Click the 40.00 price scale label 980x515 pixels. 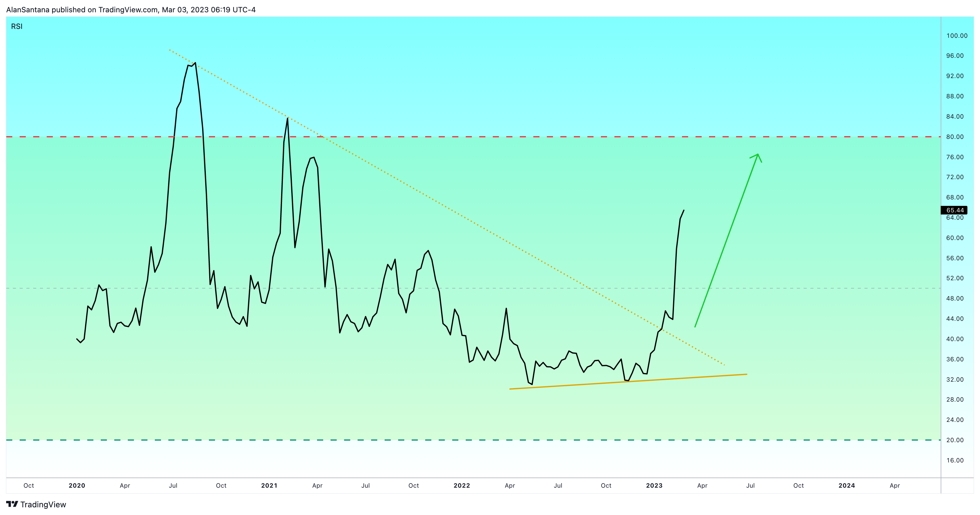955,339
